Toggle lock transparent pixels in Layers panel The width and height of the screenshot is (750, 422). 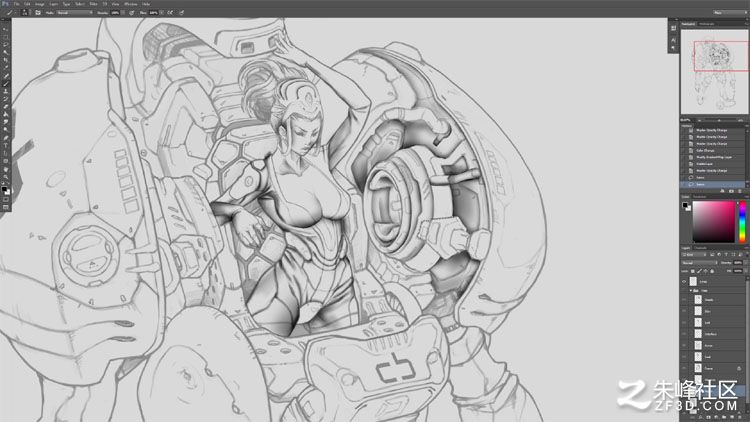tap(693, 271)
